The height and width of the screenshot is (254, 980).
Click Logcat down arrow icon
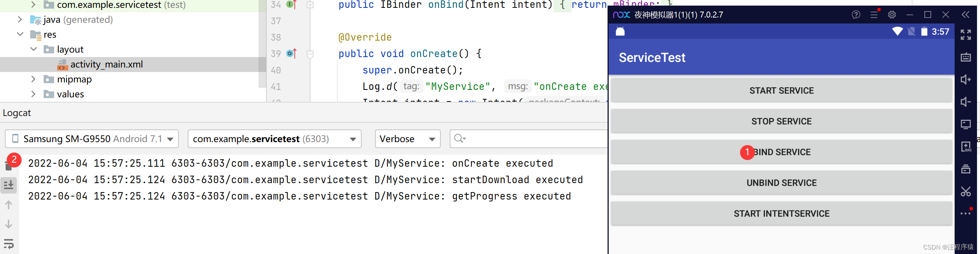click(9, 224)
